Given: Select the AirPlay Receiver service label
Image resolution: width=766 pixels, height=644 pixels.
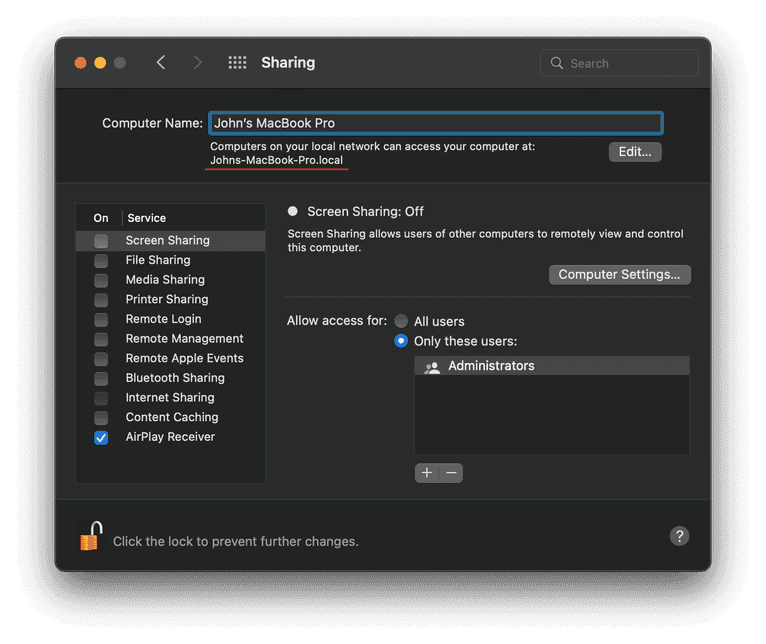Looking at the screenshot, I should coord(170,437).
